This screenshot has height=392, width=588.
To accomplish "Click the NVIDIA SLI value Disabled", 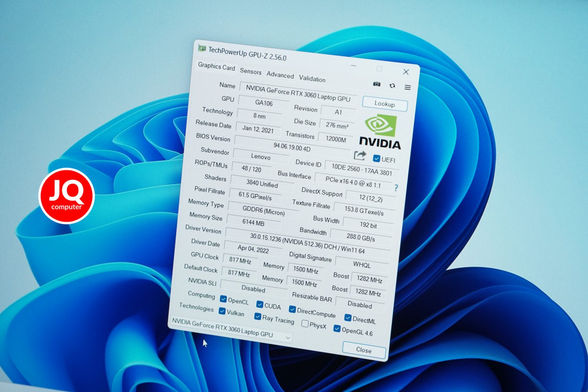I will [254, 289].
